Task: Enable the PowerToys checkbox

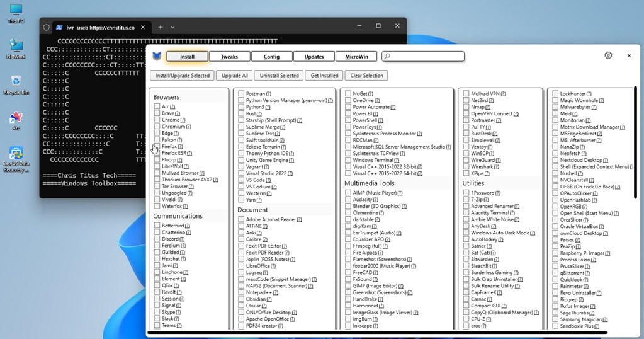Action: click(x=348, y=127)
